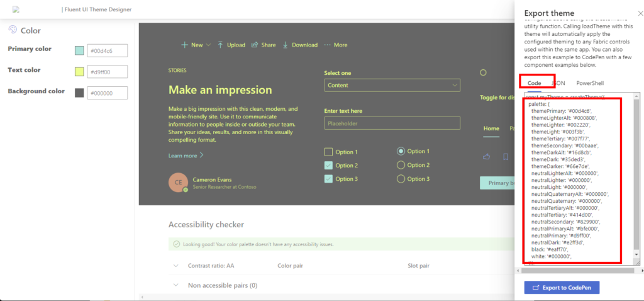
Task: Open the Background color swatch
Action: click(79, 93)
